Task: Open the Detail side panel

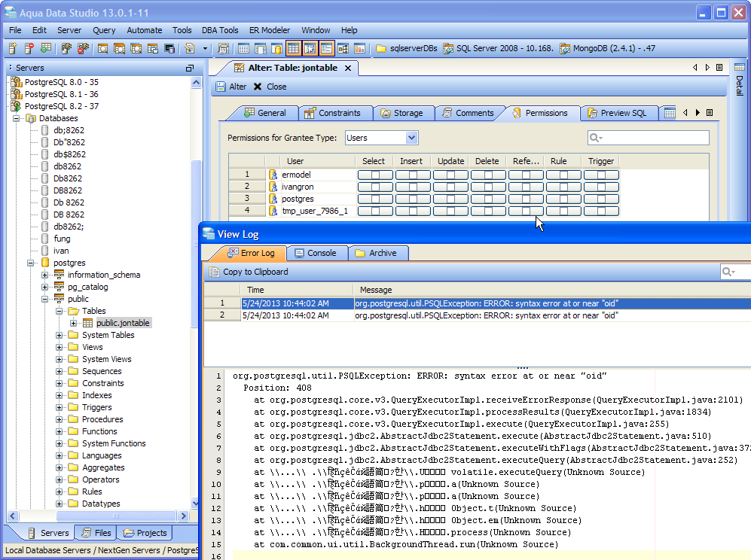Action: (739, 84)
